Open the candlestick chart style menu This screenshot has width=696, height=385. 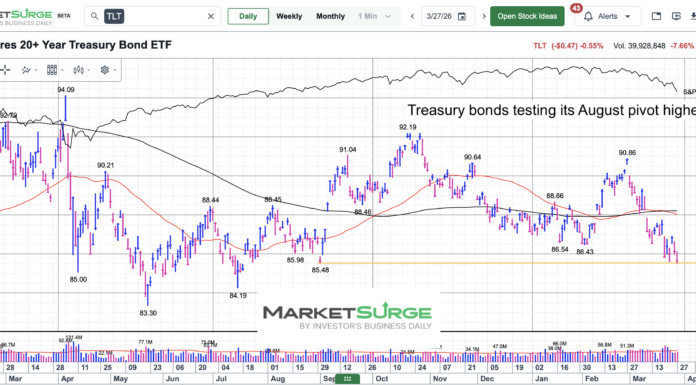pyautogui.click(x=82, y=70)
